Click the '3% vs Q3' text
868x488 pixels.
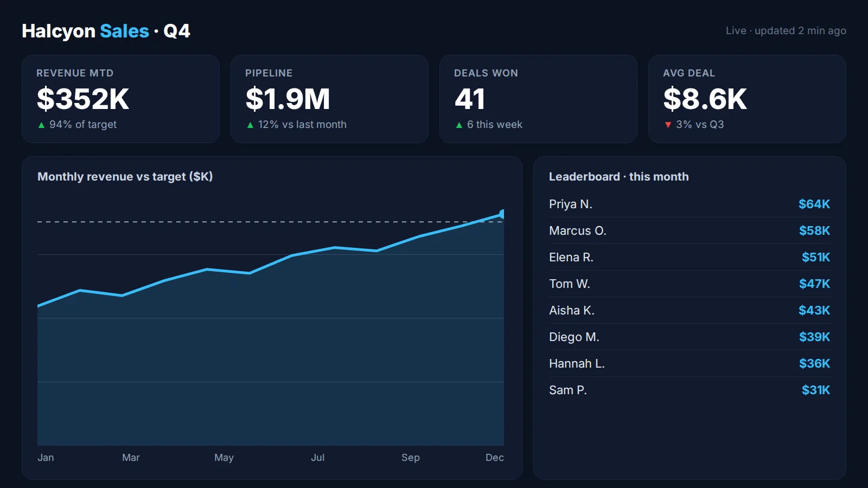pyautogui.click(x=700, y=125)
